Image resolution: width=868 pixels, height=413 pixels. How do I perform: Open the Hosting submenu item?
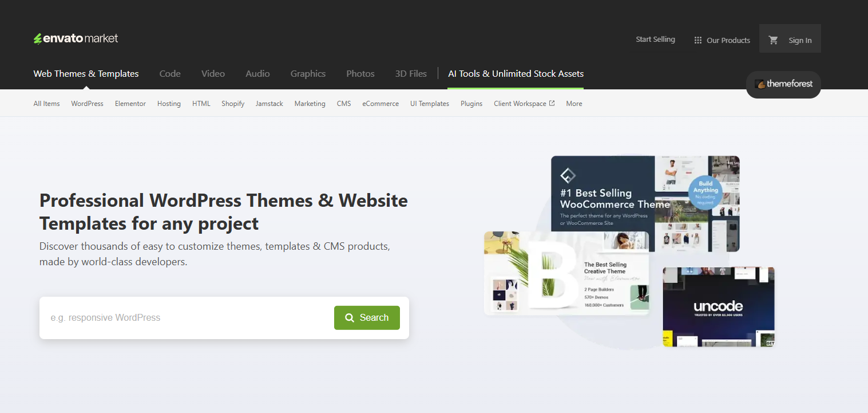[x=169, y=104]
